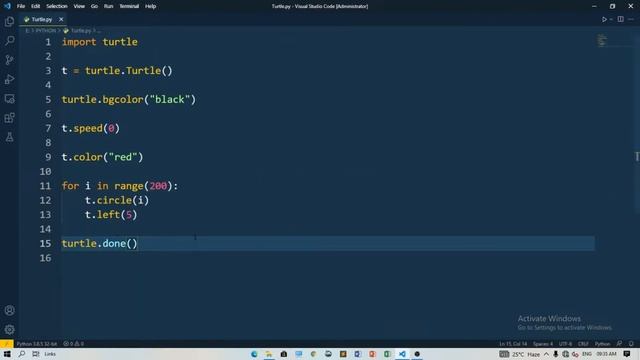Viewport: 640px width, 360px height.
Task: Click line number 1 in the gutter
Action: [x=48, y=42]
